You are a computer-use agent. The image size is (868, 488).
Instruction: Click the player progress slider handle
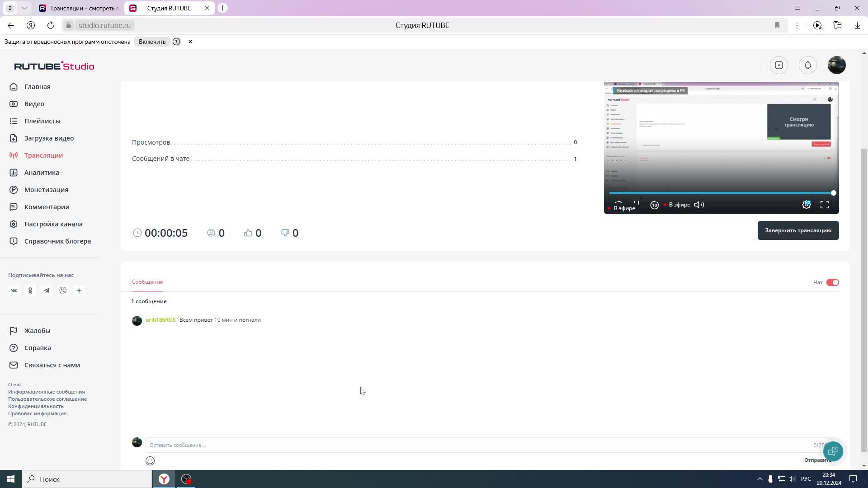click(x=833, y=193)
